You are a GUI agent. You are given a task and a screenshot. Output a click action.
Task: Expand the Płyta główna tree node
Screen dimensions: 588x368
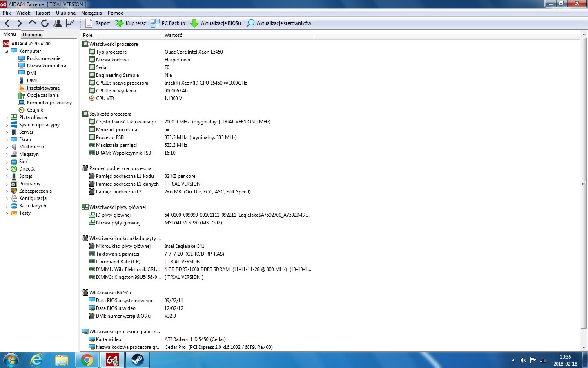[x=7, y=118]
